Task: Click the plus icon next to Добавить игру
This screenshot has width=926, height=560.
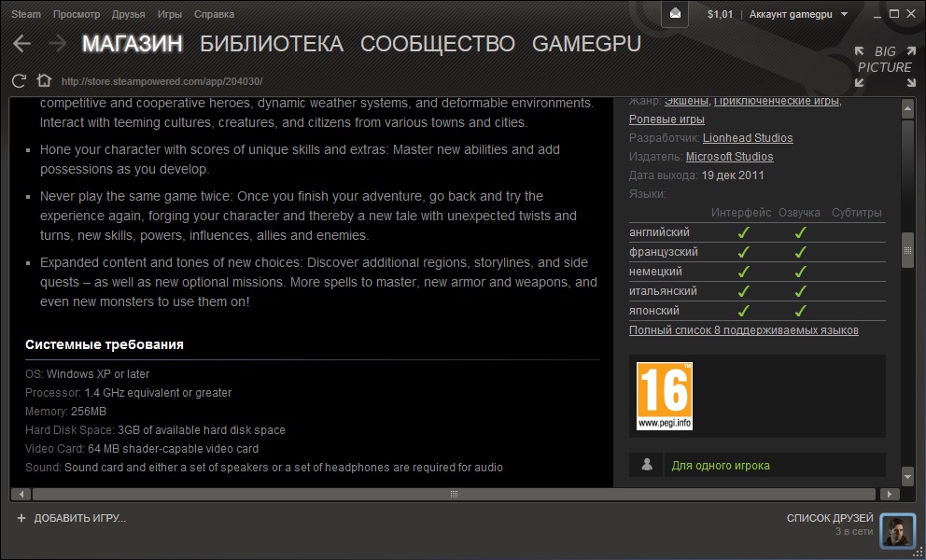Action: click(21, 518)
